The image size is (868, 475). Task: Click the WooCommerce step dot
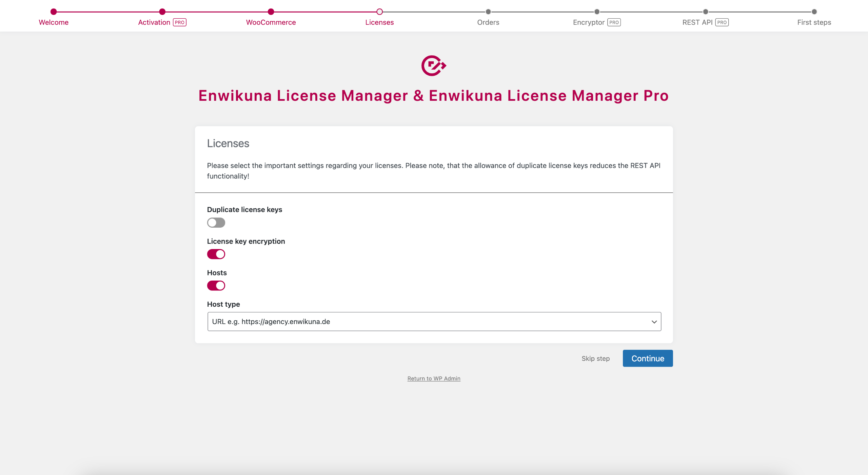[271, 12]
